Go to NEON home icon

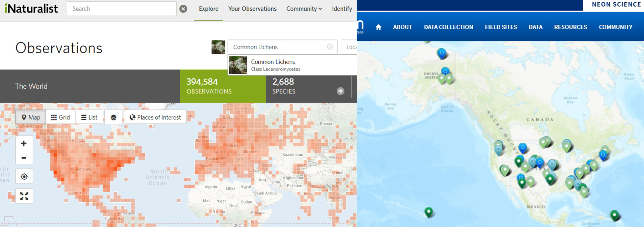(378, 27)
